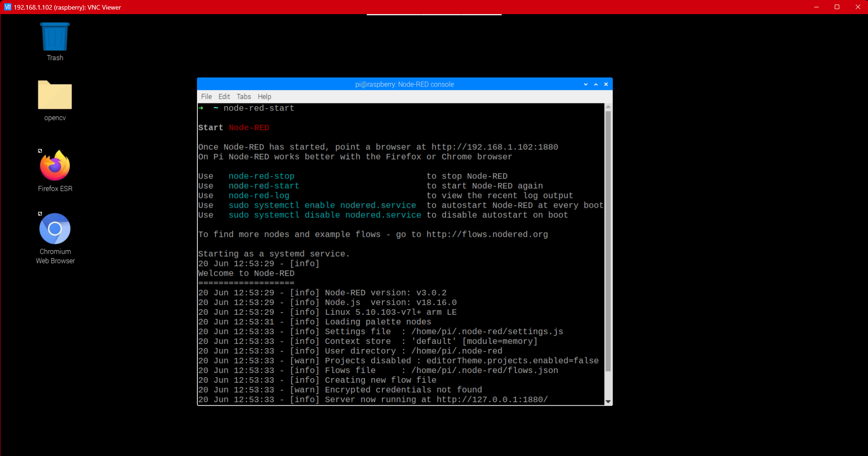
Task: Maximize the VNC Viewer window
Action: point(837,7)
